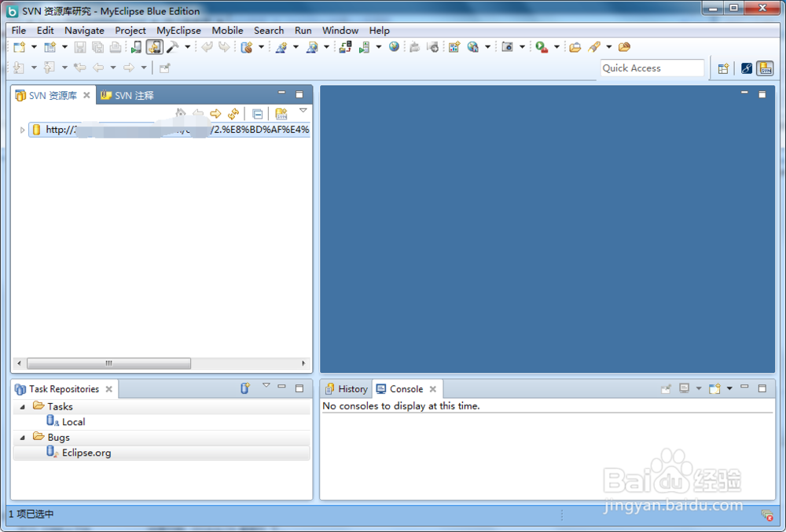
Task: Click the Redo arrow toolbar icon
Action: pyautogui.click(x=224, y=47)
